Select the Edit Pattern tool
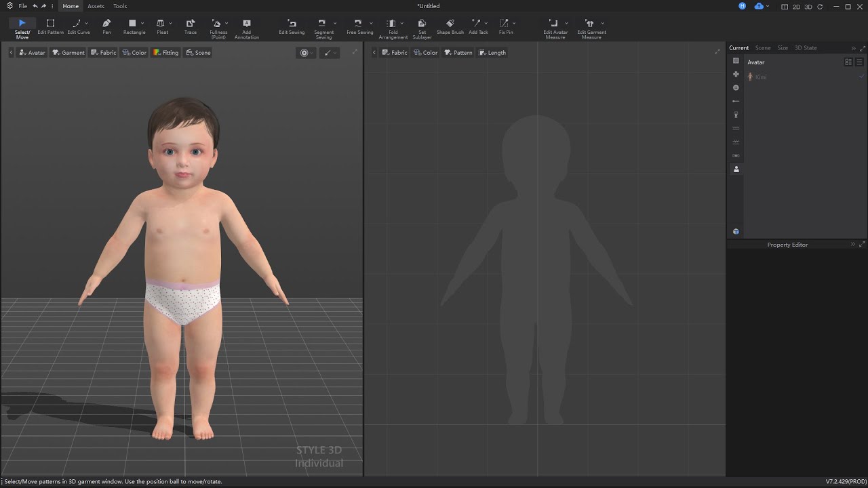The width and height of the screenshot is (868, 488). point(50,27)
